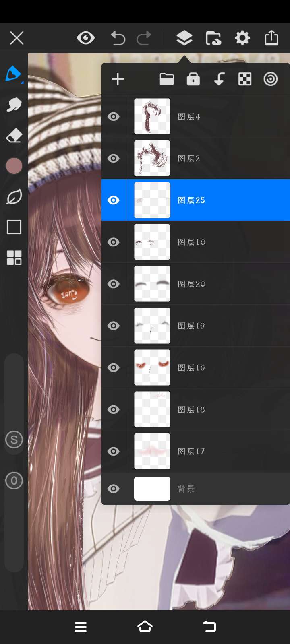Image resolution: width=290 pixels, height=644 pixels.
Task: Merge layer down arrow icon
Action: point(219,79)
